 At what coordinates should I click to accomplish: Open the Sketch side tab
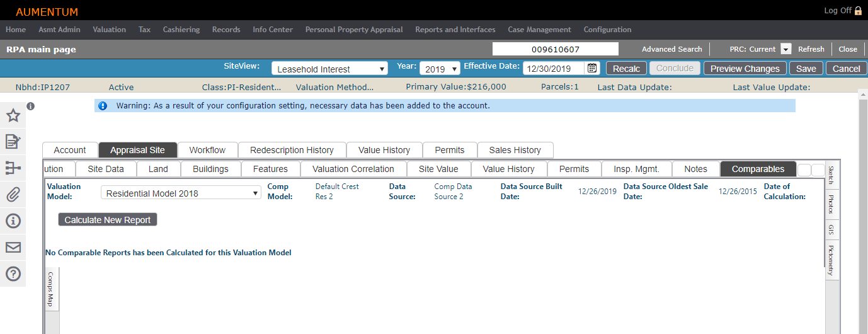pyautogui.click(x=831, y=174)
